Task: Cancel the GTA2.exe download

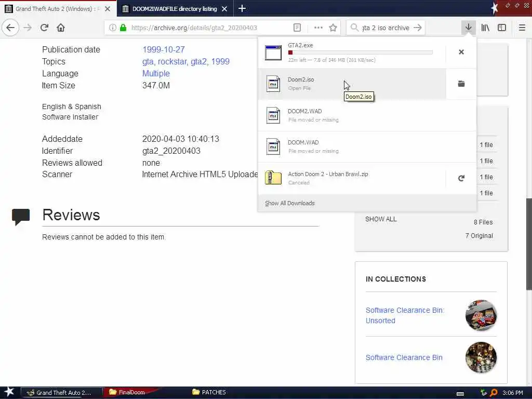Action: (x=461, y=52)
